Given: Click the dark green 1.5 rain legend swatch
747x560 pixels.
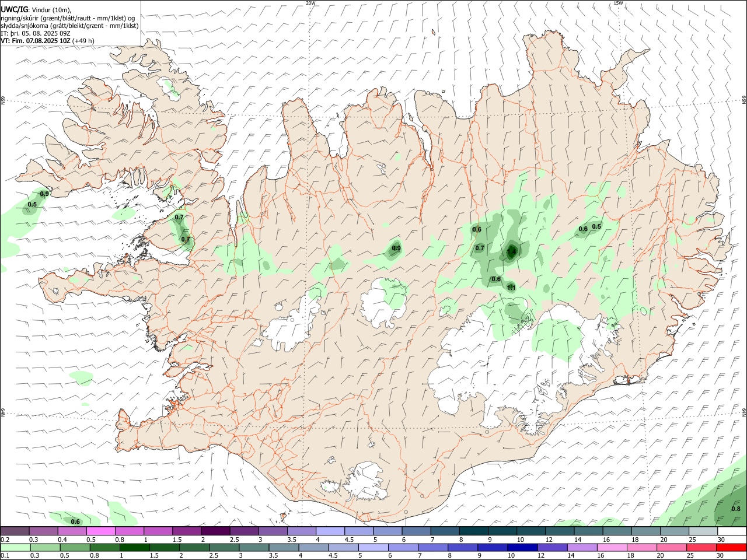Looking at the screenshot, I should pos(164,547).
